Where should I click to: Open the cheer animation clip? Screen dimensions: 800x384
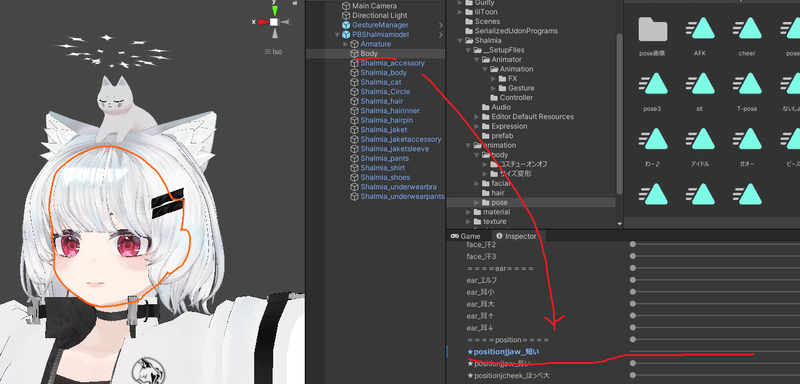(x=747, y=30)
